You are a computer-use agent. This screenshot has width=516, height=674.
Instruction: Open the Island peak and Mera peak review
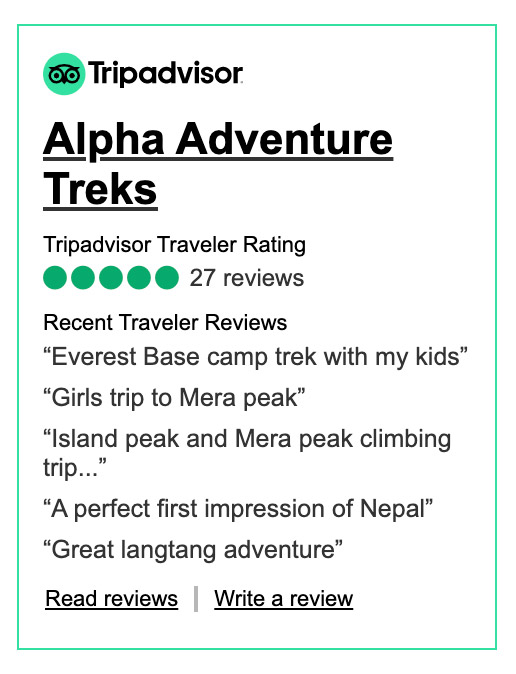247,453
